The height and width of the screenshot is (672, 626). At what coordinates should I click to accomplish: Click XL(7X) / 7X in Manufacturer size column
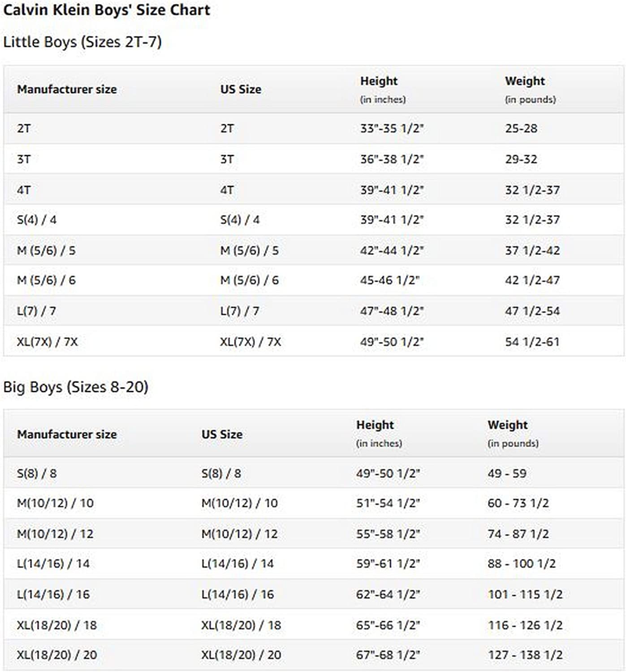47,342
